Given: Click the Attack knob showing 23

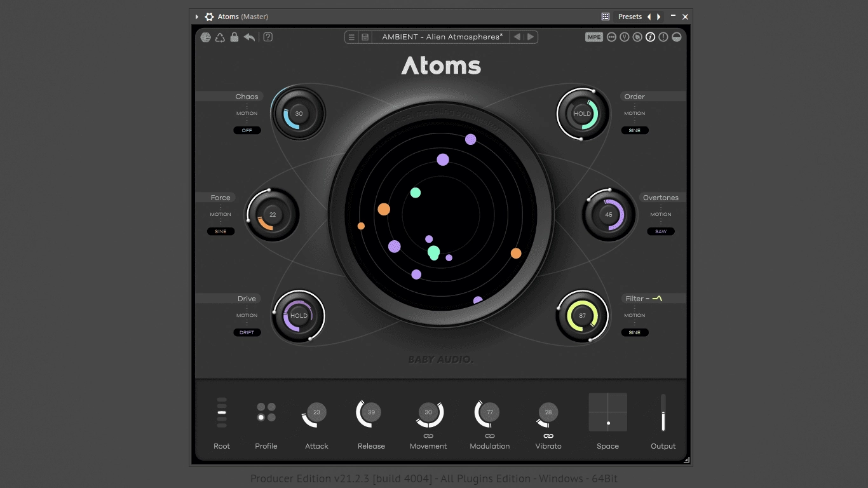Looking at the screenshot, I should tap(316, 412).
